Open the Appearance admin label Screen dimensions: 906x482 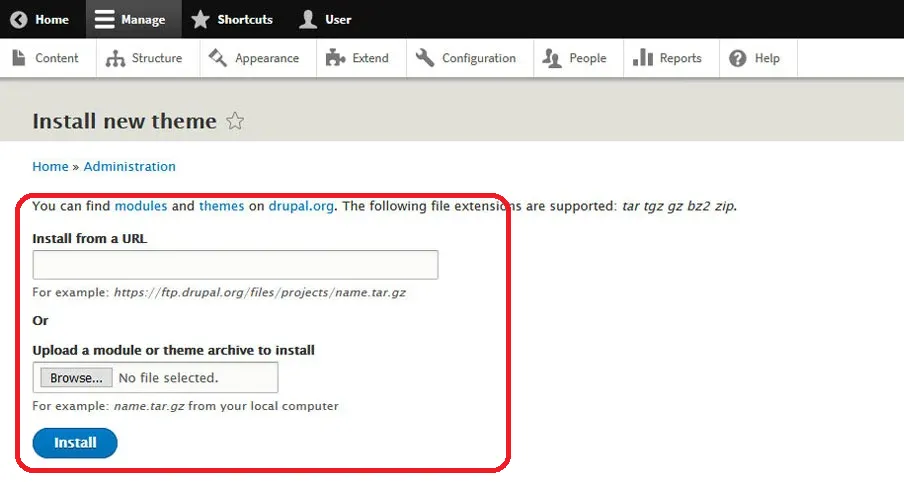pyautogui.click(x=267, y=58)
